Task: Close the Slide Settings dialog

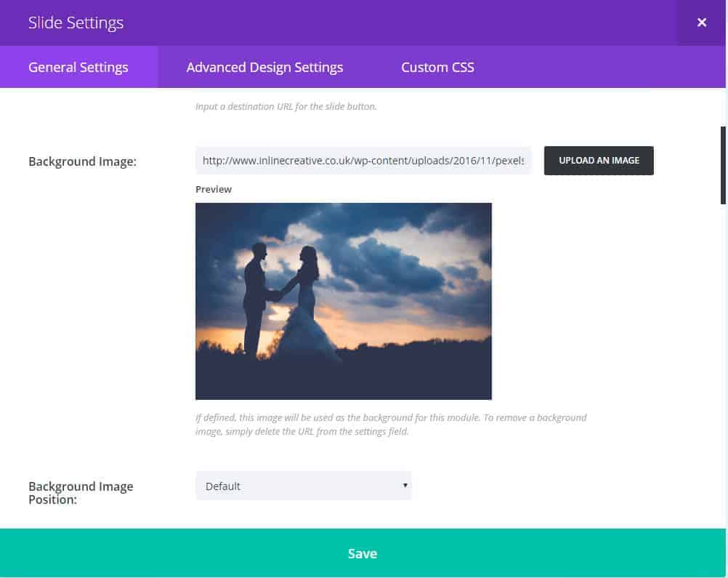Action: point(702,23)
